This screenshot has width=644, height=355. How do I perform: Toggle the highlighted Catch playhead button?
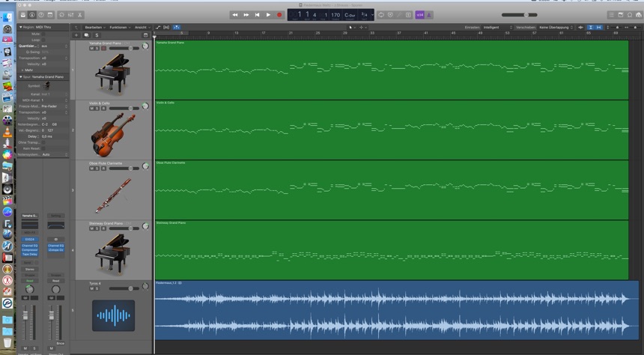coord(177,27)
